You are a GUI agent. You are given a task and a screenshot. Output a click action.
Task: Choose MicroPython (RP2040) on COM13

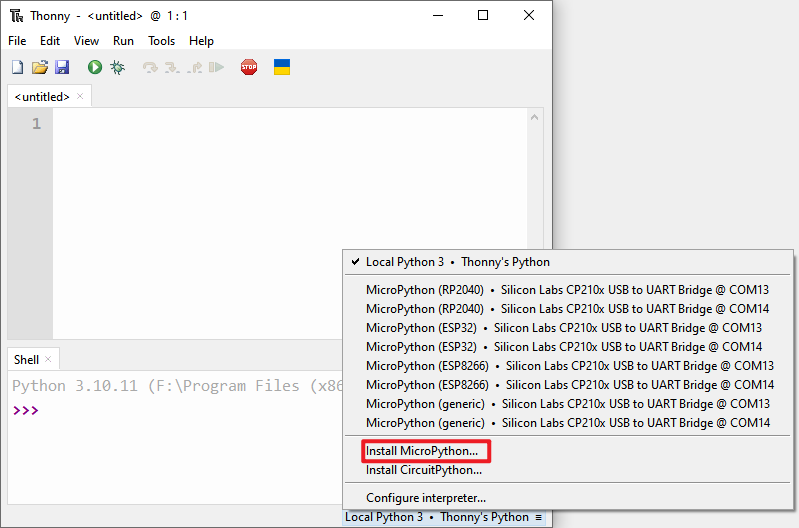click(x=568, y=290)
